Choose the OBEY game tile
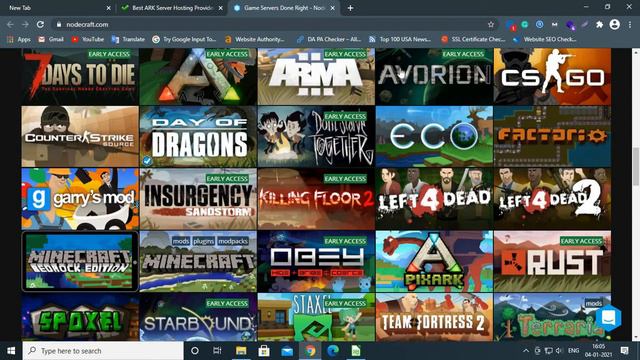Viewport: 640px width, 360px height. [316, 261]
